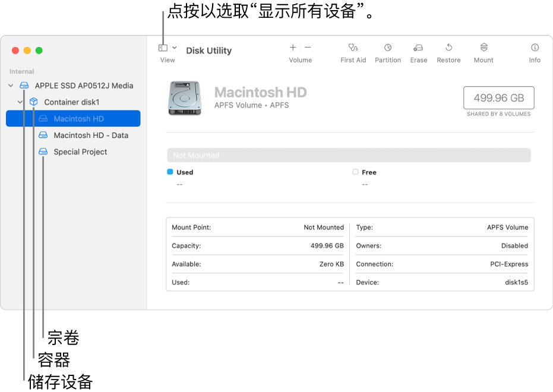The height and width of the screenshot is (392, 553).
Task: Click the Connection PCI-Express value
Action: 509,264
